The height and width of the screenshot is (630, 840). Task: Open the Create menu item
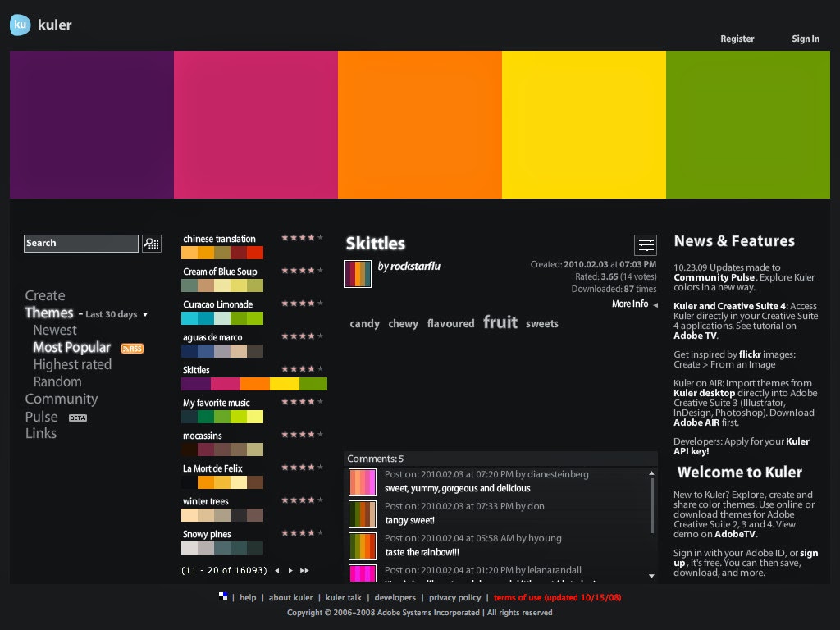45,295
